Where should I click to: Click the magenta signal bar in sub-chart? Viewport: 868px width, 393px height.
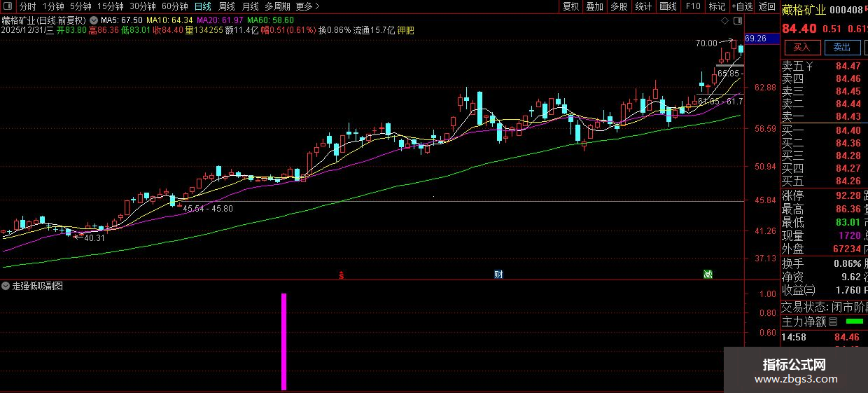284,342
